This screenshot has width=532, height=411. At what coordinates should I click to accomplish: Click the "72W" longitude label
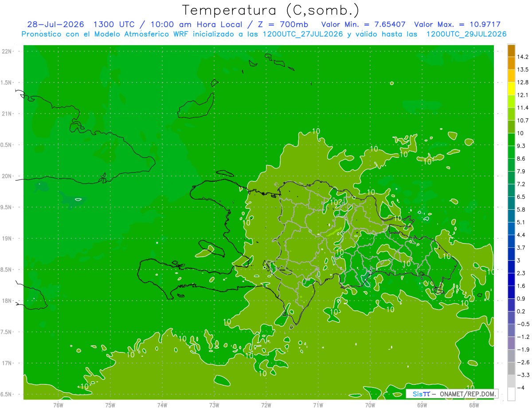coord(266,405)
